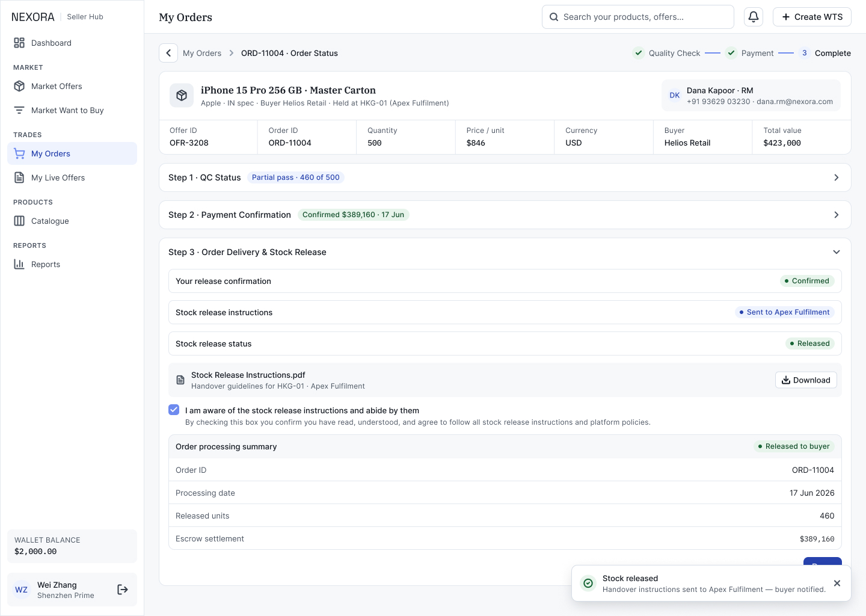Collapse Step 3 Order Delivery chevron
Viewport: 866px width, 616px height.
836,252
